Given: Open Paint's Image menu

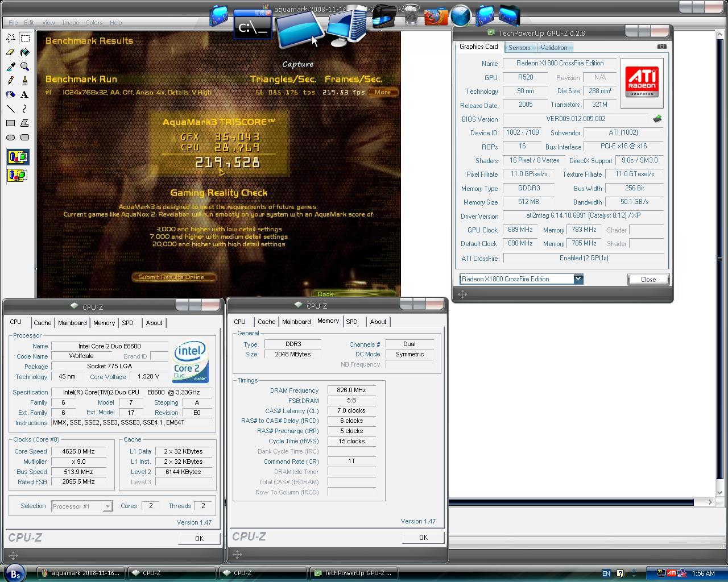Looking at the screenshot, I should coord(71,23).
